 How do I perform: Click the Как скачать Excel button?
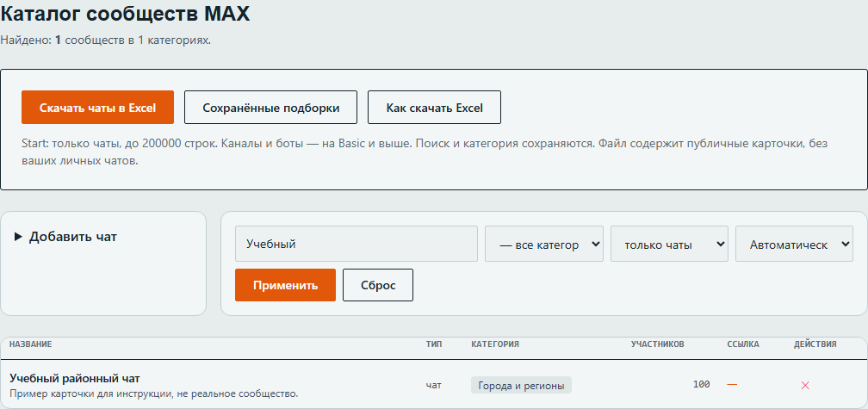click(x=435, y=108)
